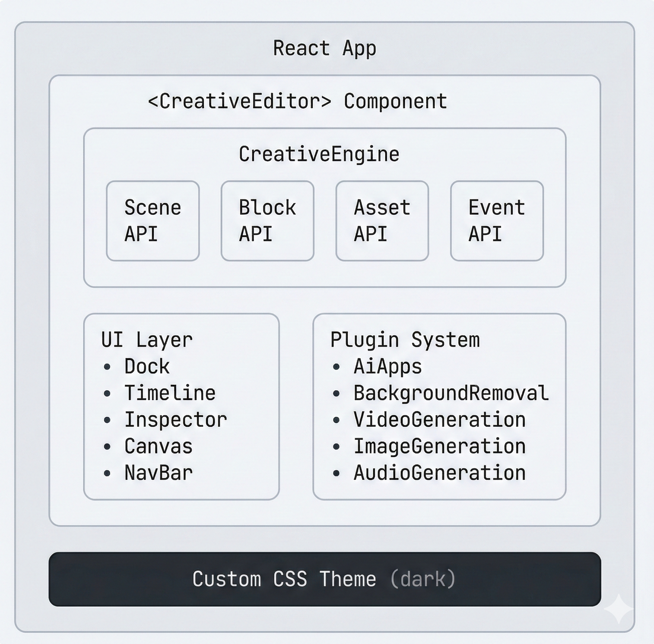Image resolution: width=654 pixels, height=644 pixels.
Task: Click the React App title text
Action: (x=324, y=48)
